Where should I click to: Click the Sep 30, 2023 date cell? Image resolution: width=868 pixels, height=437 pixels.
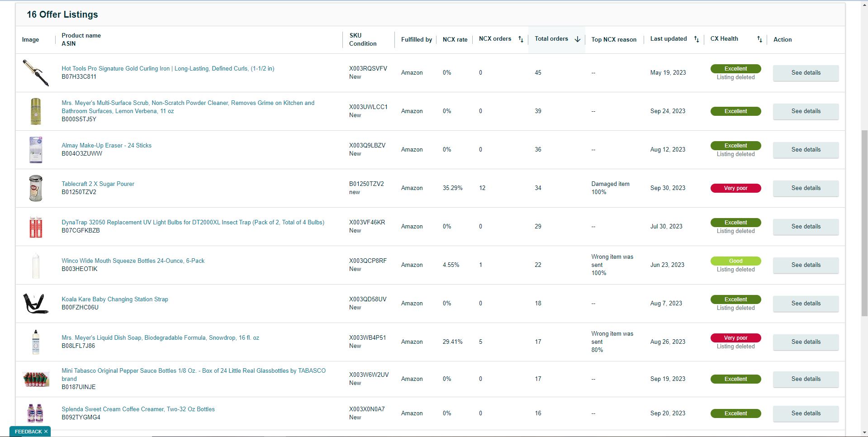[668, 188]
